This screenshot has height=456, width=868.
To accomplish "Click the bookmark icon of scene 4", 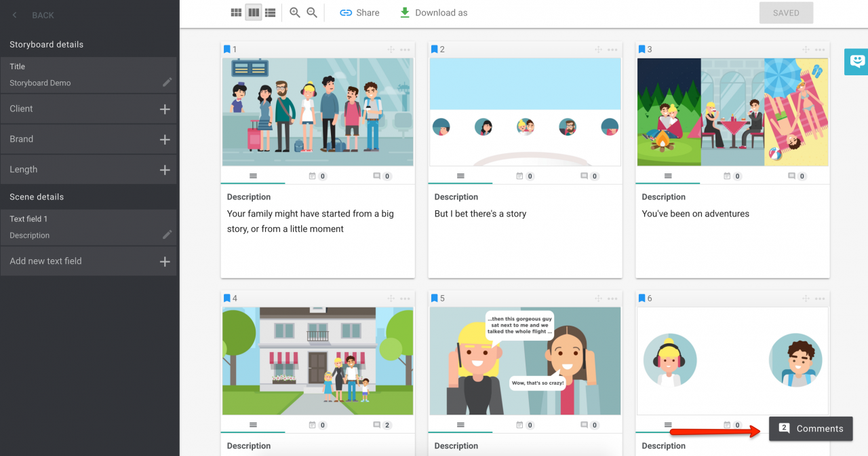I will [227, 299].
